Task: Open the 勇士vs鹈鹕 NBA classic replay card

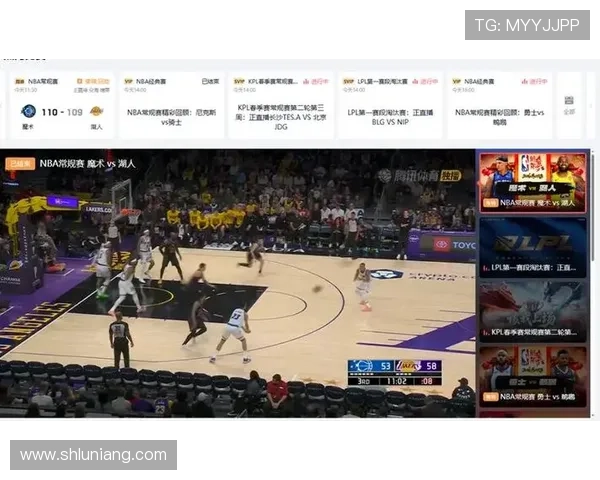Action: point(500,105)
